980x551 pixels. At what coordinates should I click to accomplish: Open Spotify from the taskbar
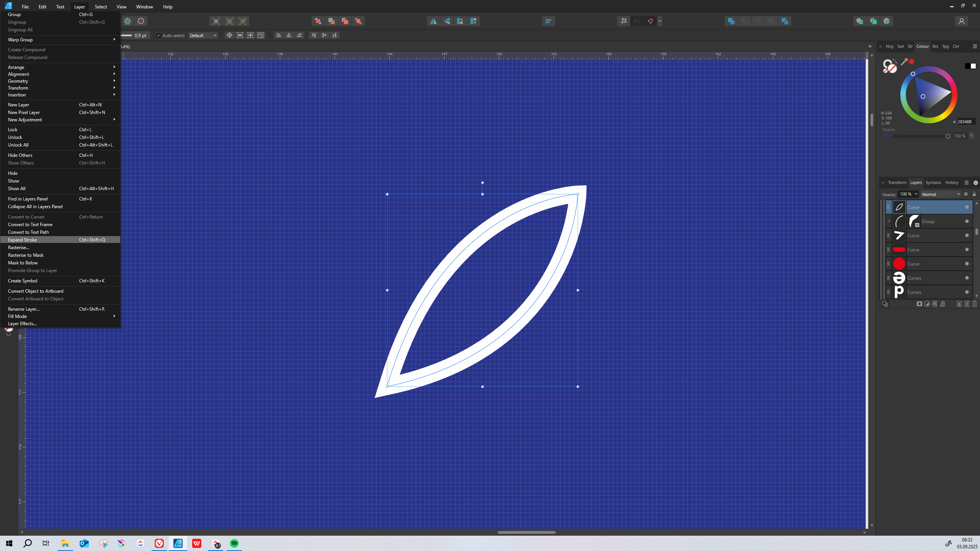tap(234, 543)
